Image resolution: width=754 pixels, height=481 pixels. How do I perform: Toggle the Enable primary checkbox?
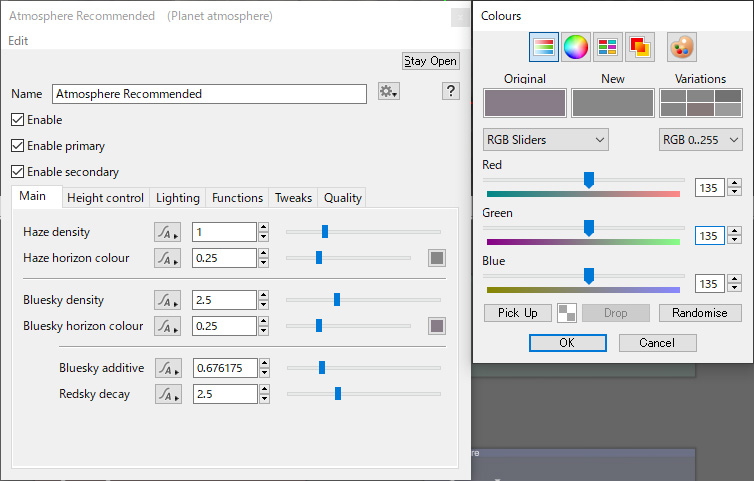pyautogui.click(x=17, y=146)
